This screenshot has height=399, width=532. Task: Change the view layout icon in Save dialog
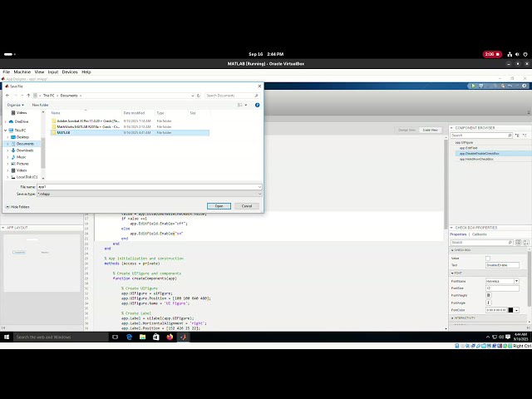coord(240,105)
